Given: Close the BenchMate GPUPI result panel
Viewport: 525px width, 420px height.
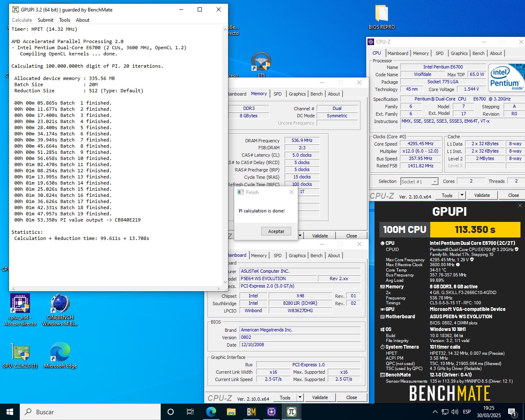Looking at the screenshot, I should coord(520,205).
